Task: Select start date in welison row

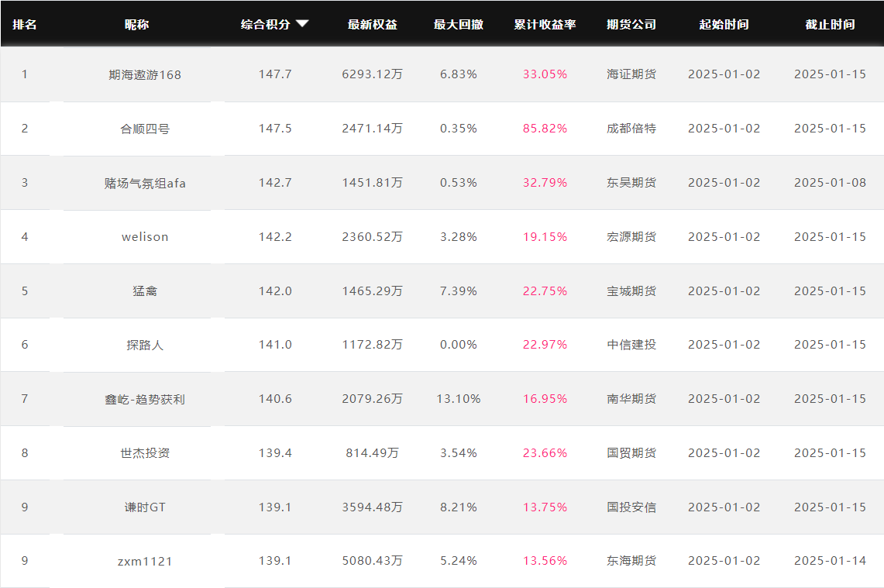Action: [724, 237]
